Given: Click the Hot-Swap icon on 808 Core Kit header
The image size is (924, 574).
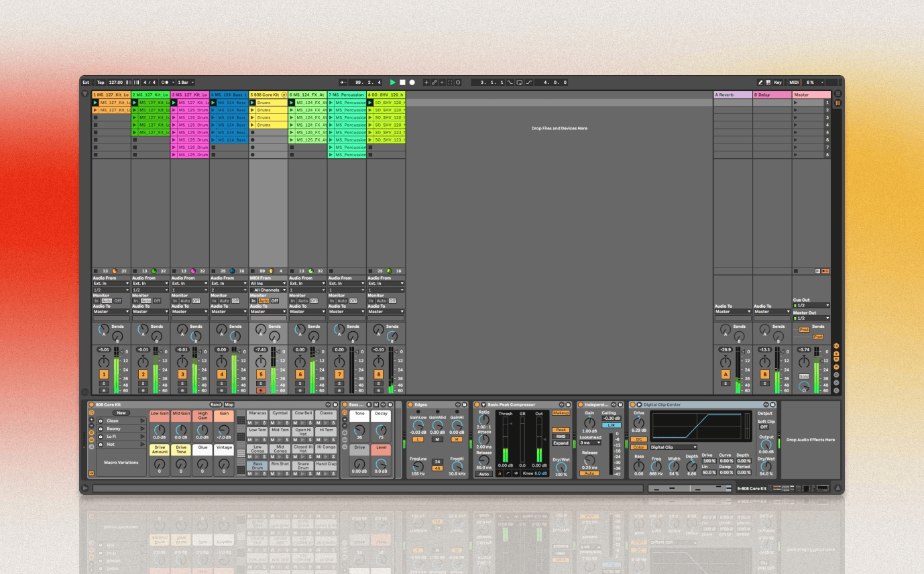Looking at the screenshot, I should [x=329, y=405].
